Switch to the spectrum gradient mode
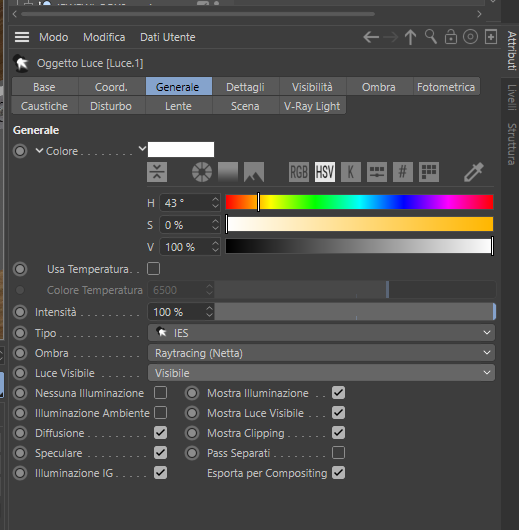 (228, 172)
